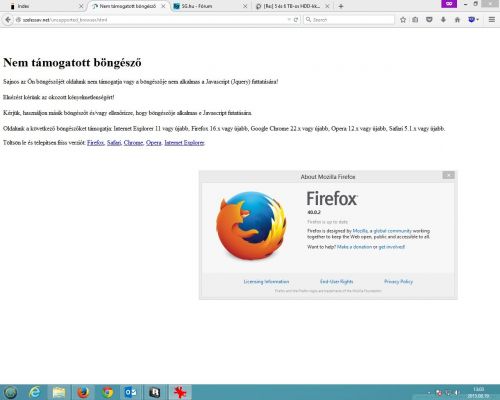Open Privacy Policy link
Viewport: 500px width, 400px height.
398,282
